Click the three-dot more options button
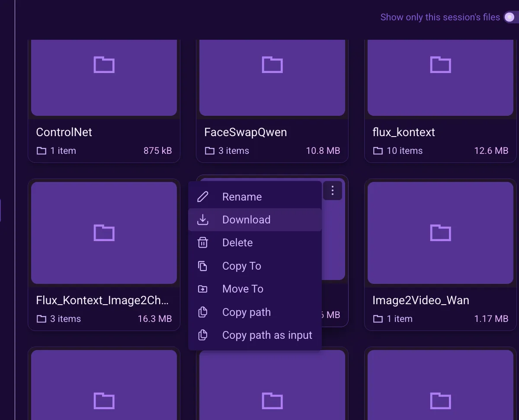 coord(333,190)
